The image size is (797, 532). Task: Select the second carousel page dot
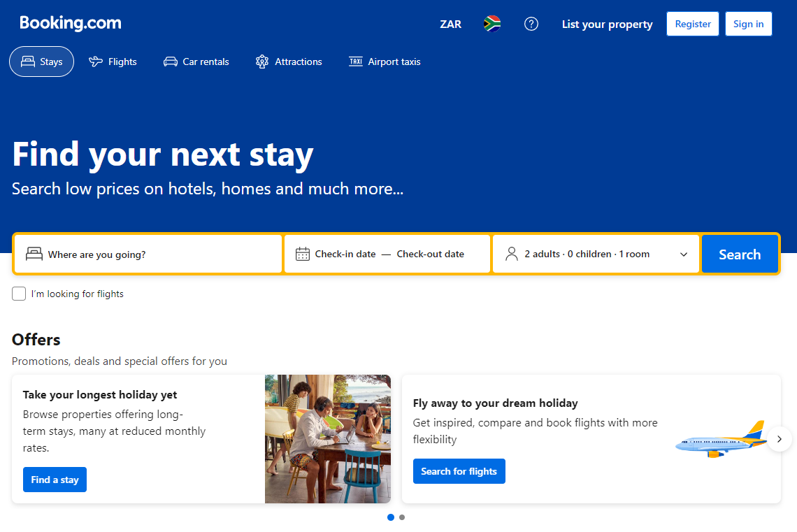point(402,517)
